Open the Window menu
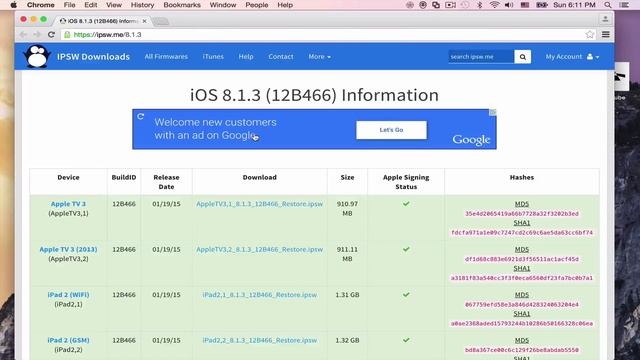Viewport: 640px width, 360px height. click(223, 5)
